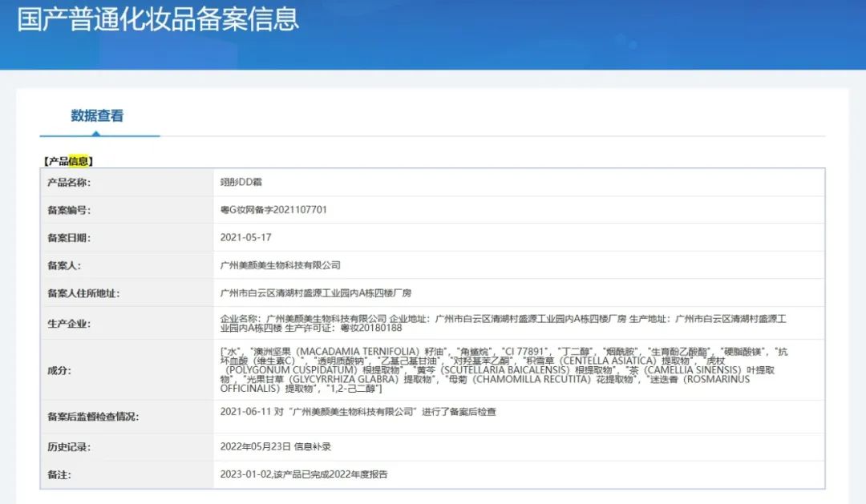The height and width of the screenshot is (504, 866).
Task: Click the 成分 row label
Action: (x=59, y=370)
